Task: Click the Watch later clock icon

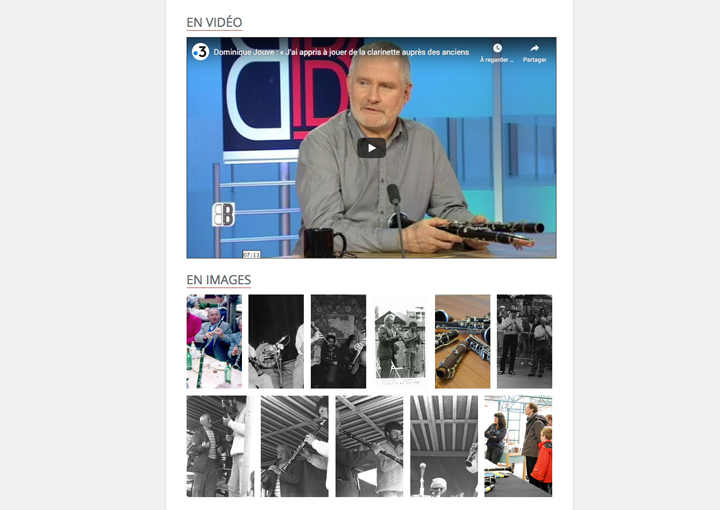Action: point(497,48)
